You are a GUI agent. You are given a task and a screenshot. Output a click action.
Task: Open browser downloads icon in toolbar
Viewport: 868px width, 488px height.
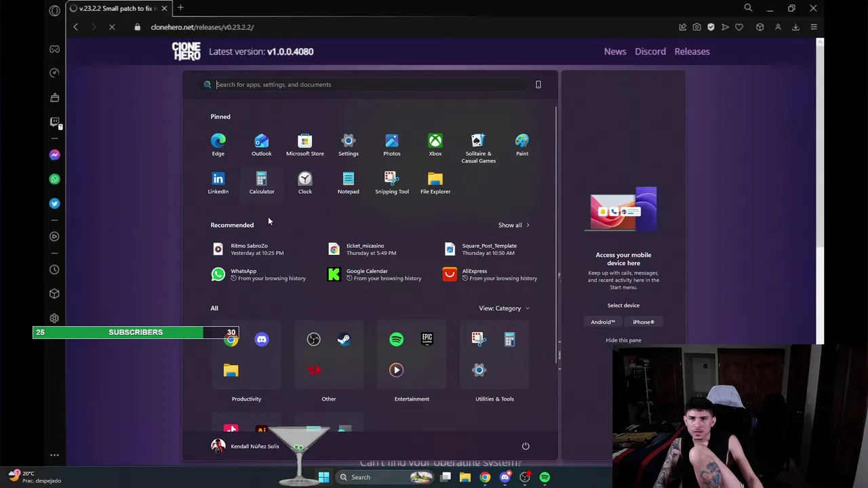pyautogui.click(x=795, y=27)
